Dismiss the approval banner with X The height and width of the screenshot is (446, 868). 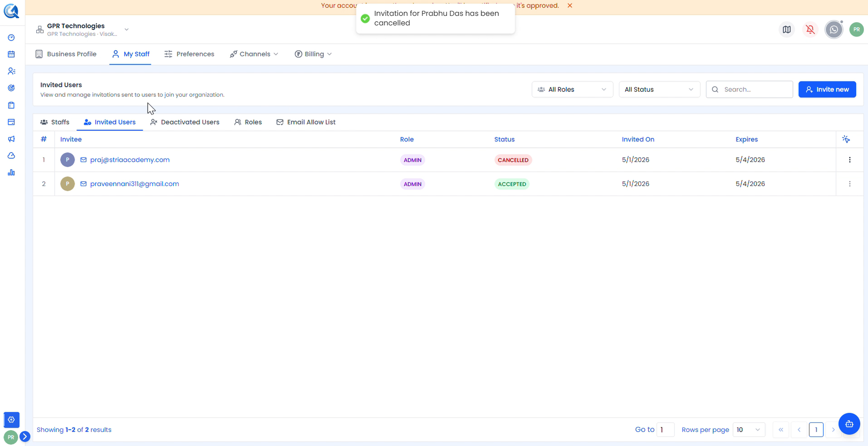click(x=570, y=5)
